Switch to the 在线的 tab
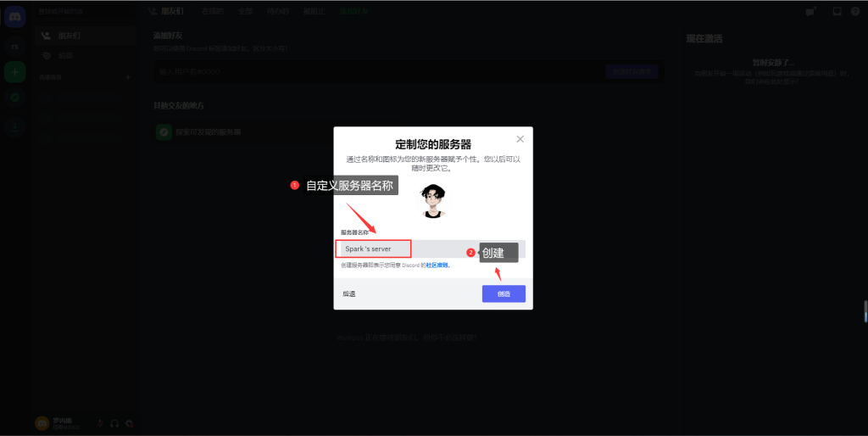Screen dimensions: 868x436 click(212, 12)
